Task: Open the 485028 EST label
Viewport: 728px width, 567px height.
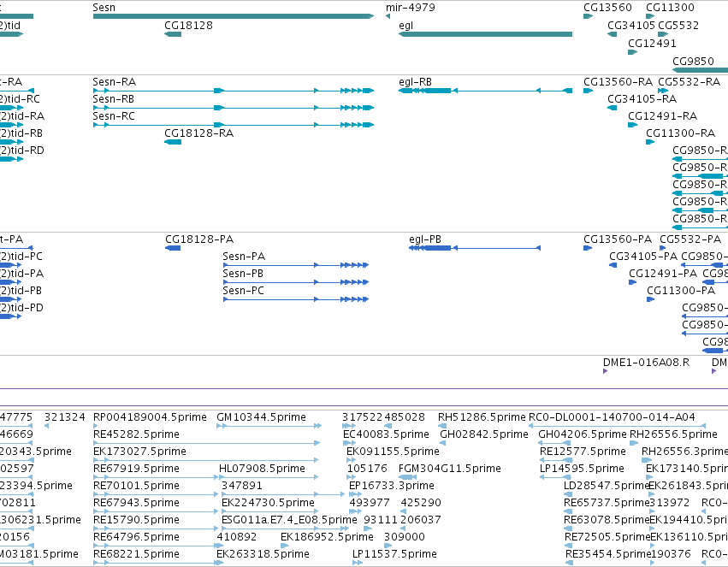Action: (405, 417)
